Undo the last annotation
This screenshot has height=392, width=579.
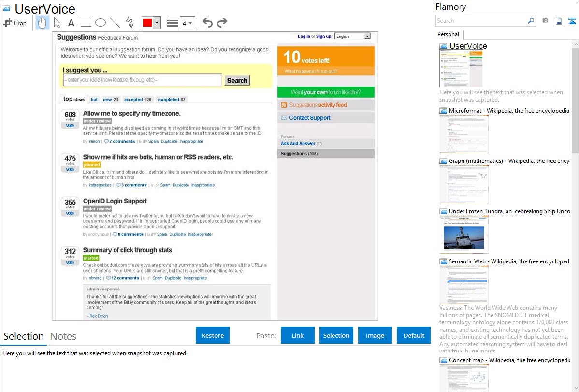[207, 23]
